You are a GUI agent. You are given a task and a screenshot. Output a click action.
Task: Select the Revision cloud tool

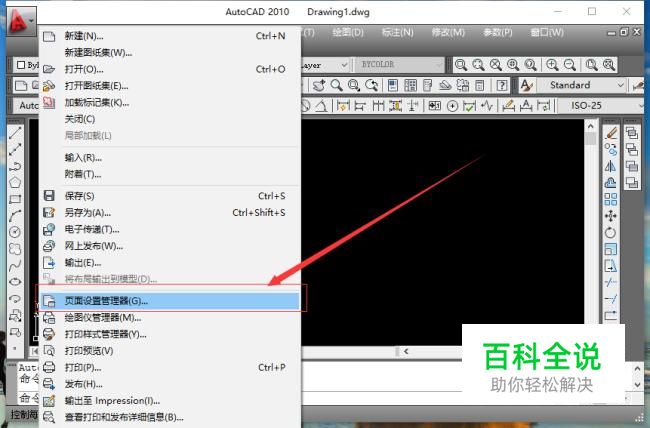point(15,249)
